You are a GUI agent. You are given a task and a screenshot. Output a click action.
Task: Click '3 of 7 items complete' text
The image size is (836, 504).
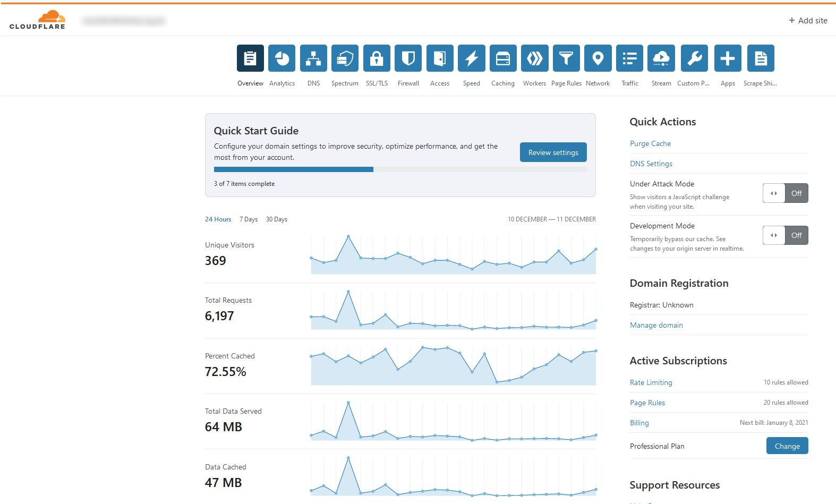coord(244,184)
